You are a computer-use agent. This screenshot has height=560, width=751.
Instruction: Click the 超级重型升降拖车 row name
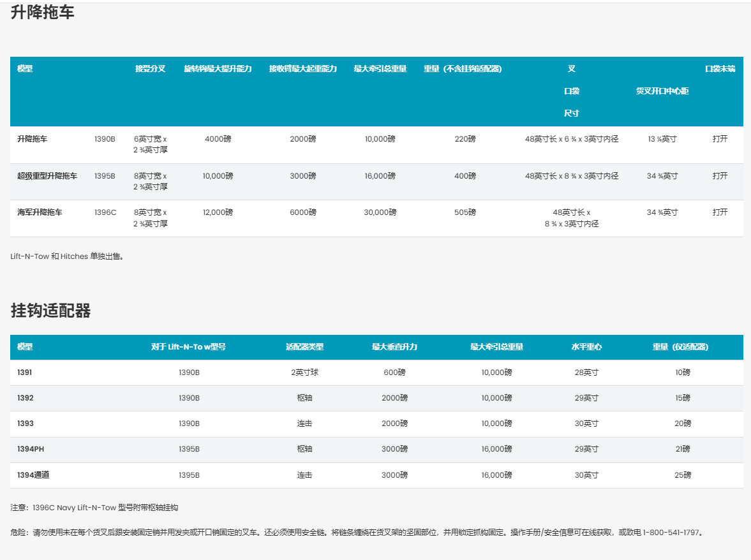(47, 176)
